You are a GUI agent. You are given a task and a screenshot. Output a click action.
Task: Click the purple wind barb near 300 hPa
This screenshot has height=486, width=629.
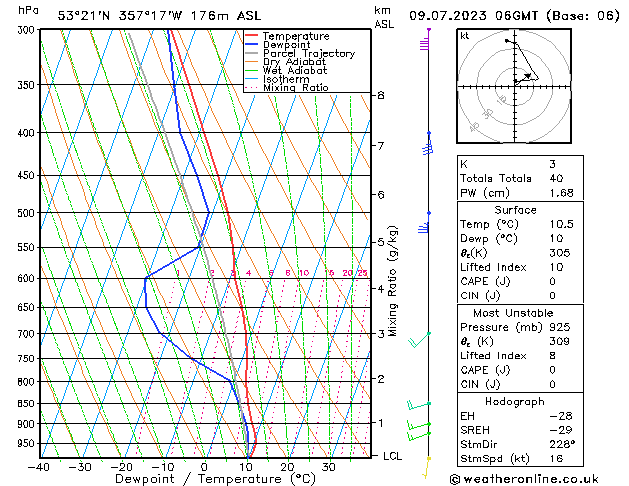tap(425, 39)
